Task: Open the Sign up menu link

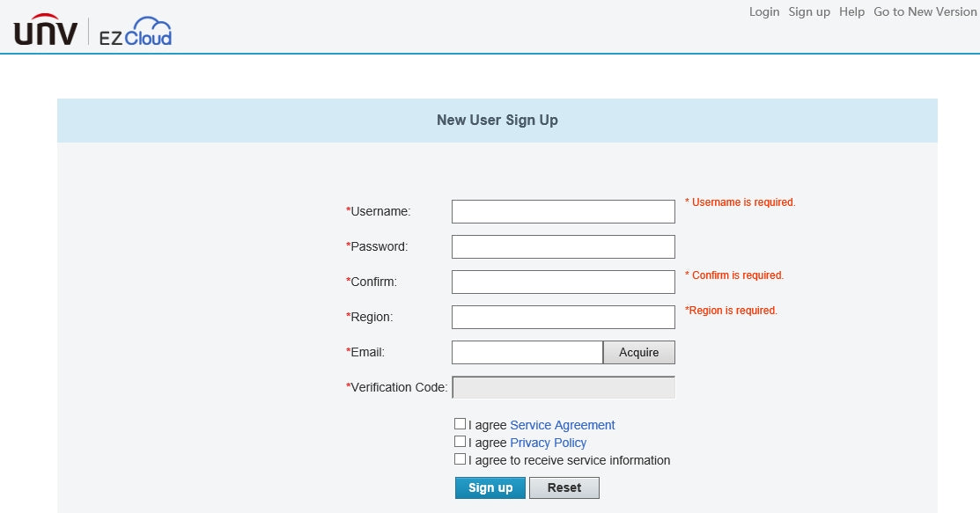Action: [809, 11]
